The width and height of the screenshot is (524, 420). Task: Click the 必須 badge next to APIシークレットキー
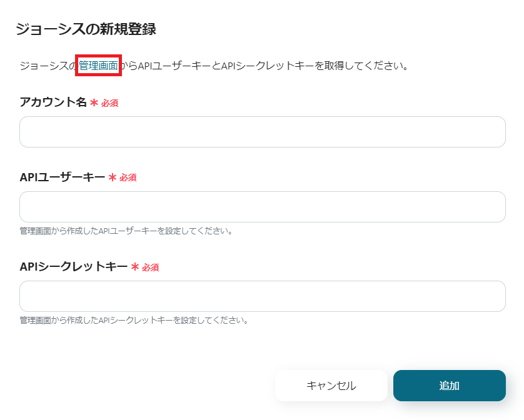[x=150, y=267]
